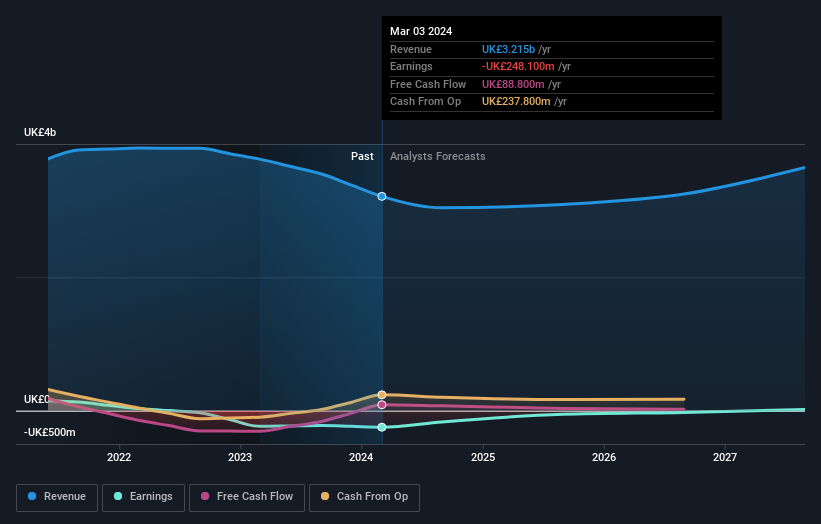Click the -UK£500m y-axis label
821x524 pixels.
[x=49, y=432]
